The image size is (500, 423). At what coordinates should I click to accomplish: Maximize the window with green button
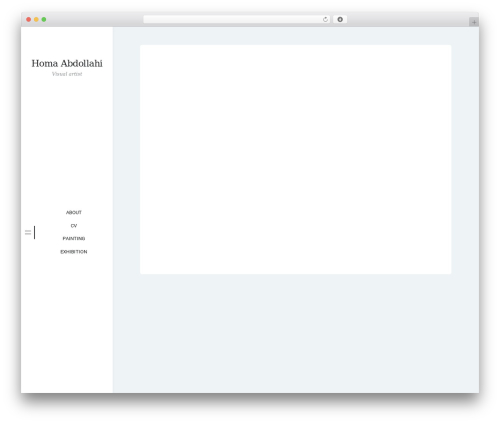pyautogui.click(x=44, y=19)
